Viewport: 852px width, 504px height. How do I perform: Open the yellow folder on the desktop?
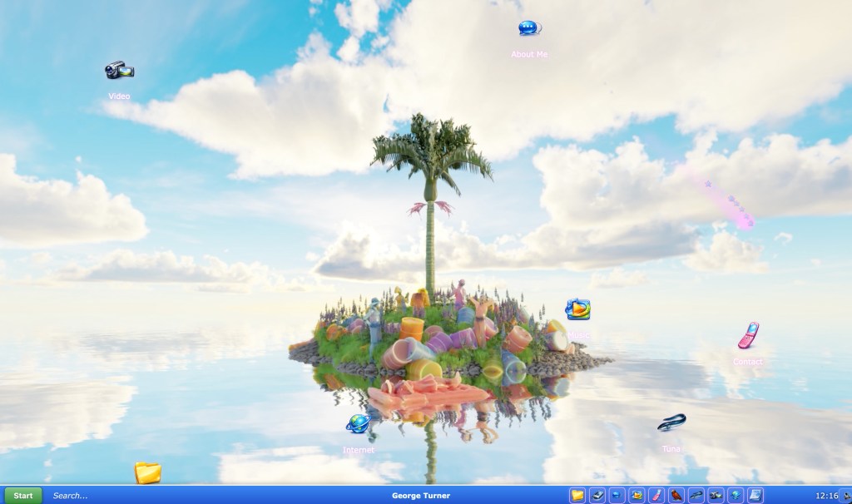click(147, 473)
